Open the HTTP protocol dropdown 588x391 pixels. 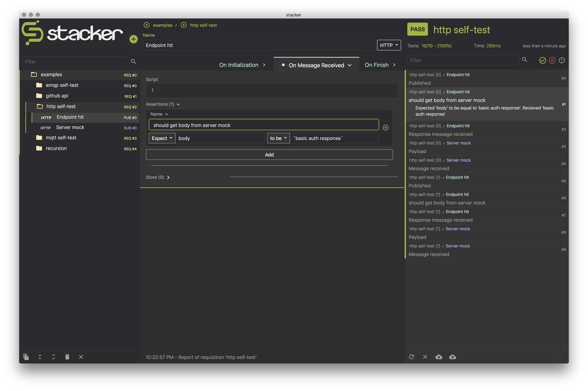click(x=389, y=45)
